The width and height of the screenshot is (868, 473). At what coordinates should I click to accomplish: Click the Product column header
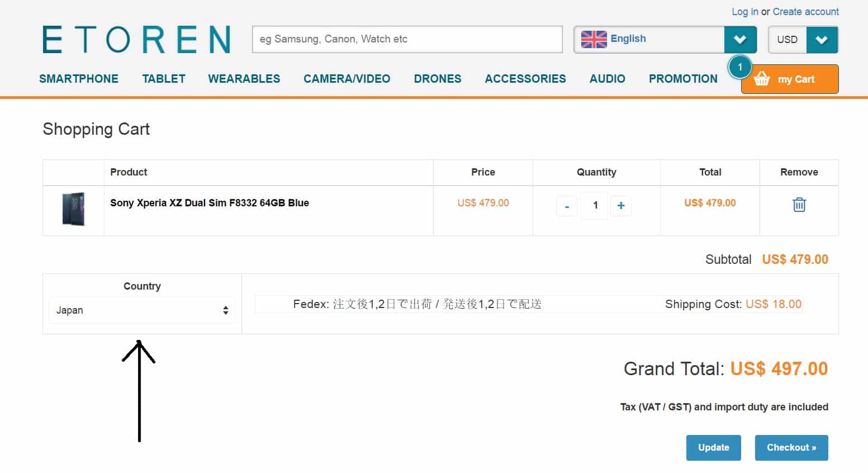(129, 172)
